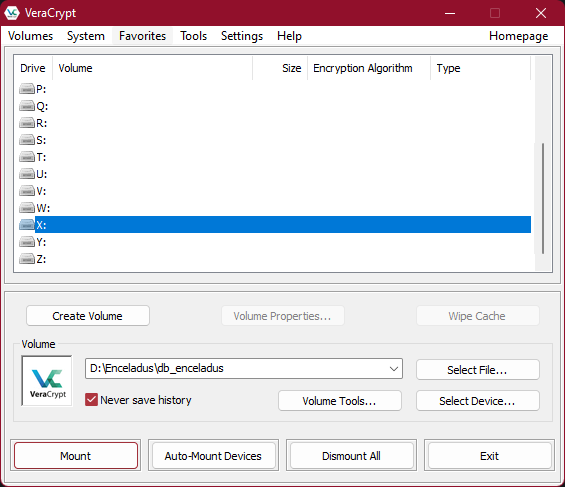This screenshot has width=565, height=487.
Task: Click the Create Volume button
Action: click(88, 316)
